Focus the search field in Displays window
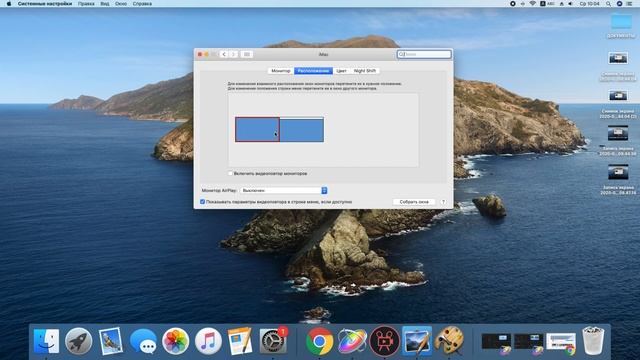The width and height of the screenshot is (640, 360). click(424, 54)
